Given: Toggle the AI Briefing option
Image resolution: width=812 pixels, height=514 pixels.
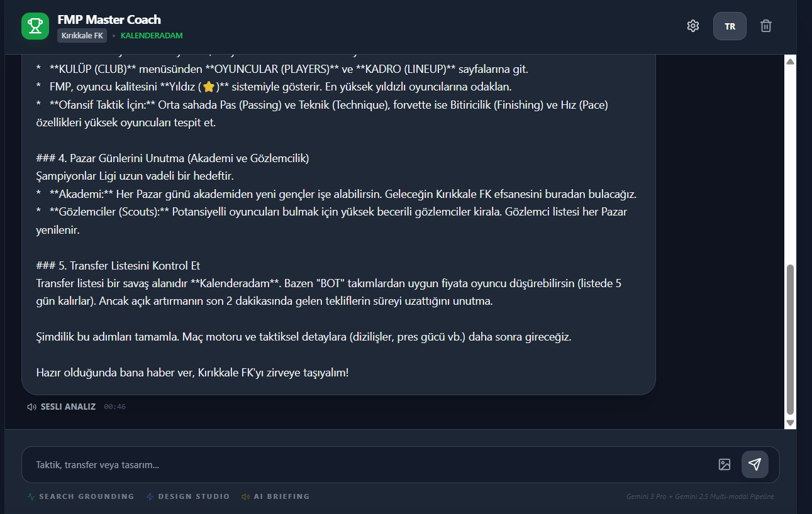Looking at the screenshot, I should coord(275,496).
